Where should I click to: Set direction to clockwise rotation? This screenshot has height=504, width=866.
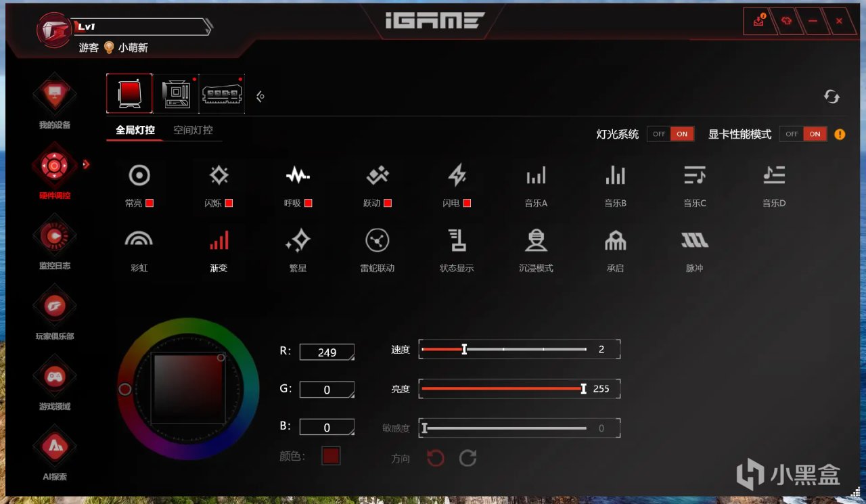click(468, 458)
